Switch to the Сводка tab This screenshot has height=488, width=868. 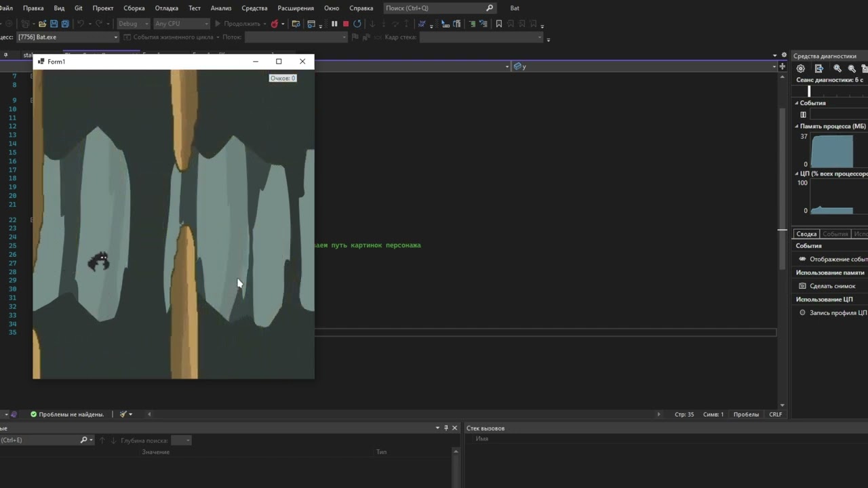coord(806,234)
